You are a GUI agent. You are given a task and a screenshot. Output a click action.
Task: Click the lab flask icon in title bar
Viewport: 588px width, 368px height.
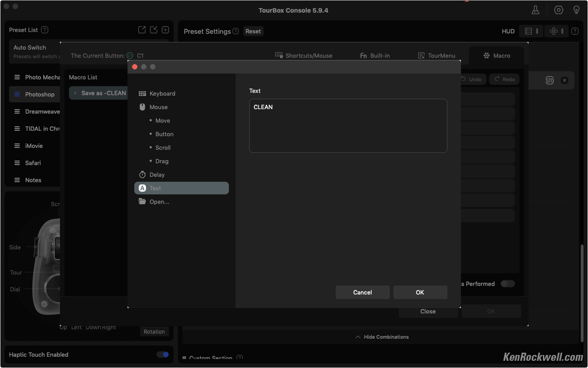535,10
